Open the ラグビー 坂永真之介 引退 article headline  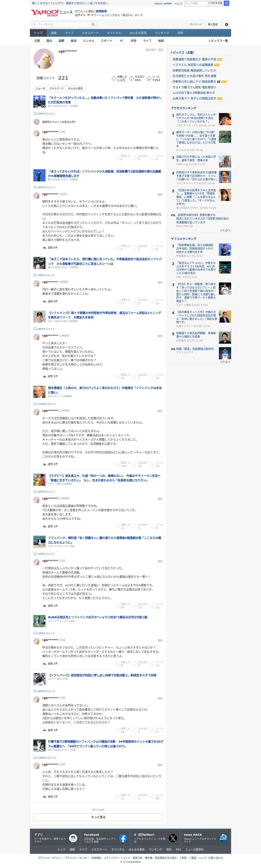(104, 478)
